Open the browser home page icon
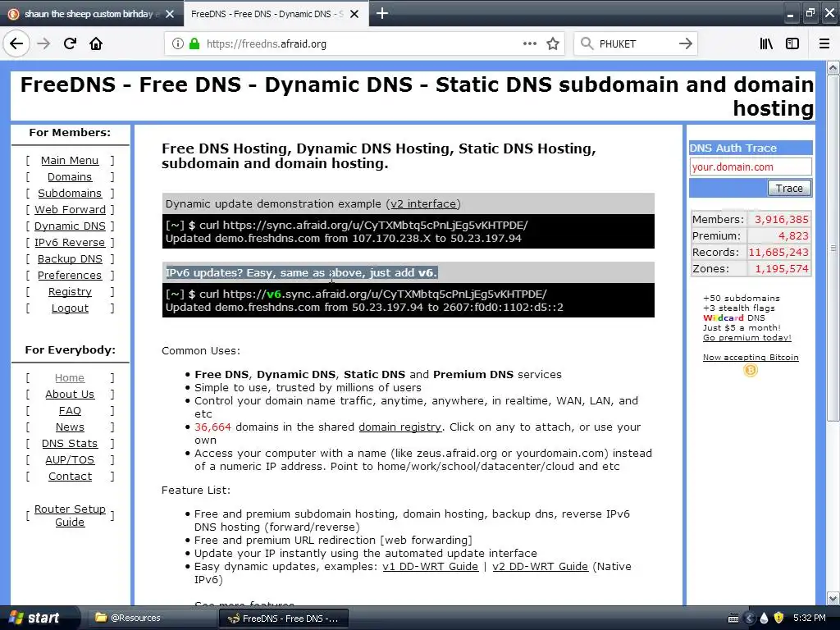This screenshot has width=840, height=630. [96, 43]
